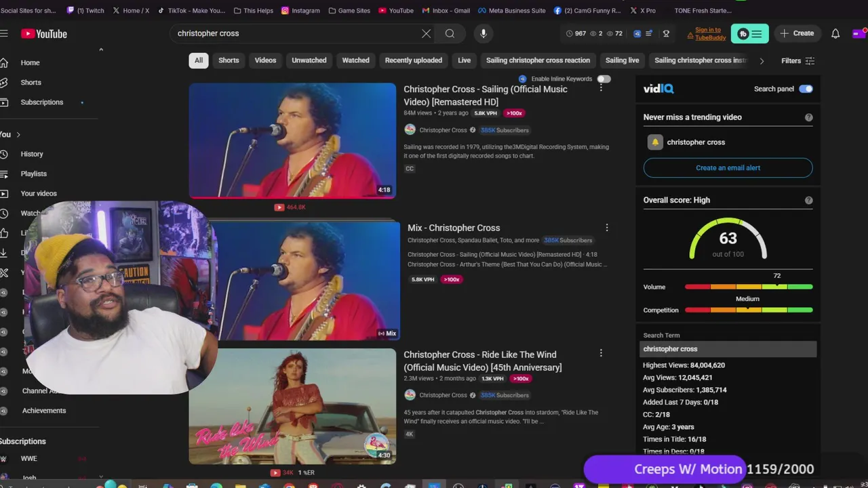Open channel avatar under Ride Like The Wind
This screenshot has width=868, height=488.
pyautogui.click(x=410, y=394)
